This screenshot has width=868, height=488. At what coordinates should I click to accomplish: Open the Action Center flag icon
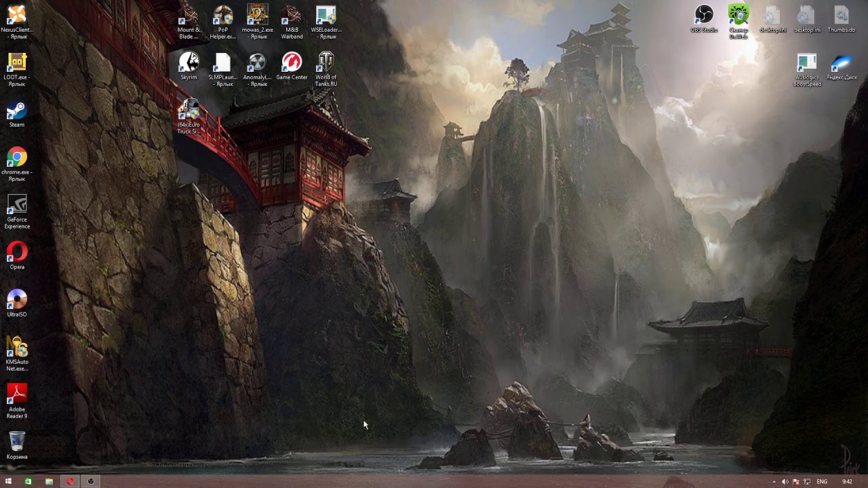point(795,482)
